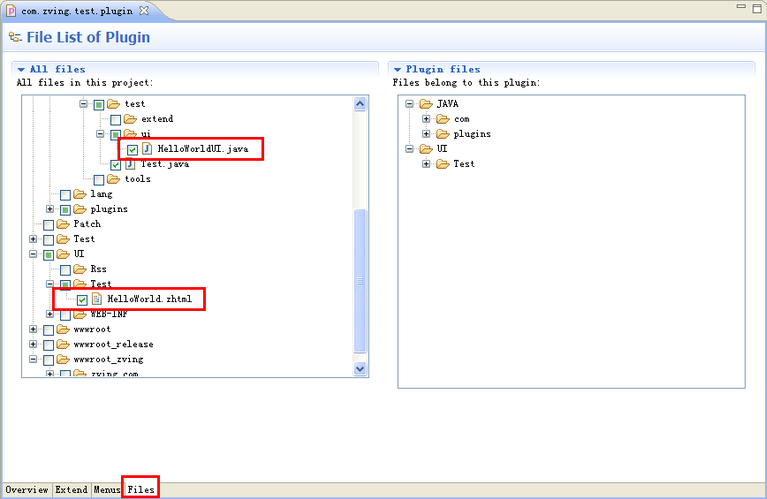Collapse the All files section
Image resolution: width=767 pixels, height=499 pixels.
tap(21, 69)
